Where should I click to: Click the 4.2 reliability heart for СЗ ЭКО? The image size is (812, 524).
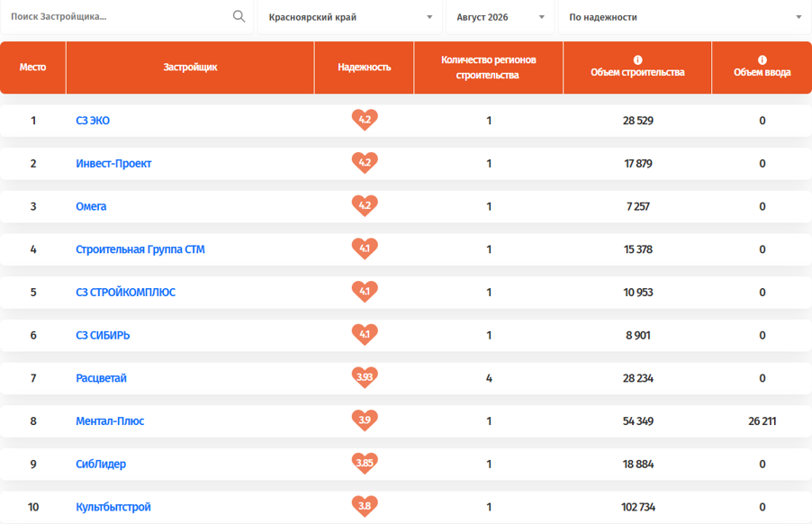tap(365, 120)
